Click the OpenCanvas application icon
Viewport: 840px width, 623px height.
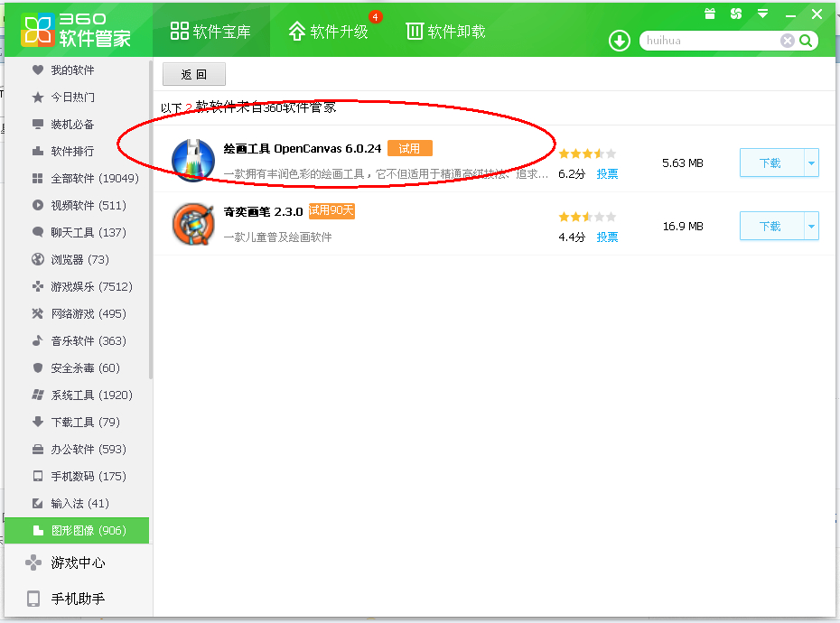[193, 160]
